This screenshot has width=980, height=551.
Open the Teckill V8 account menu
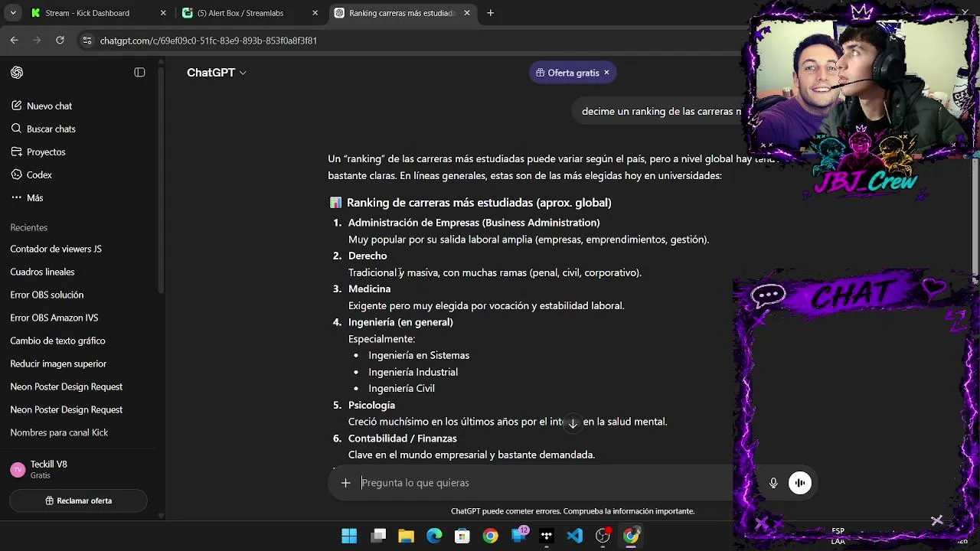click(79, 470)
